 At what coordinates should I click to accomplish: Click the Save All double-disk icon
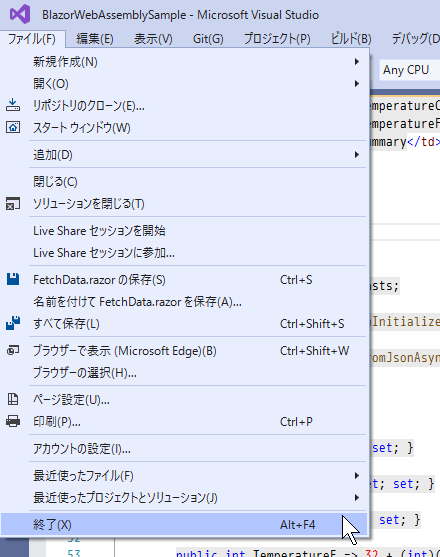[x=13, y=323]
